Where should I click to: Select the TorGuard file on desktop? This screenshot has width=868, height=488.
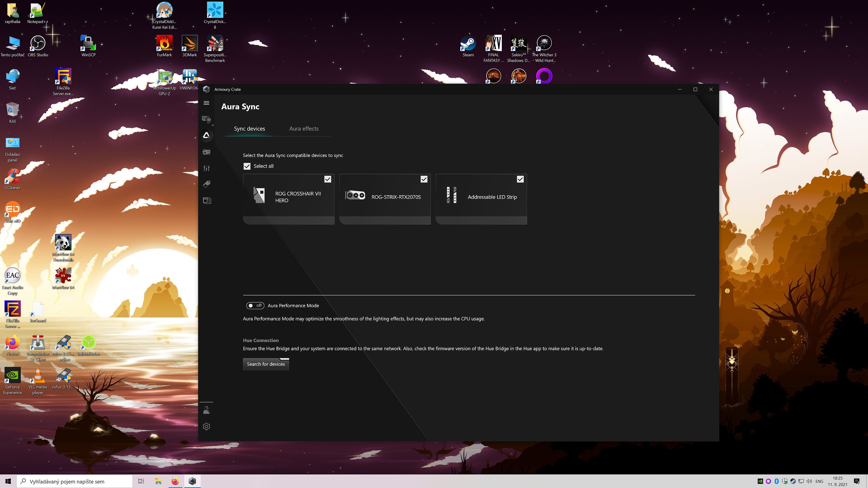38,312
